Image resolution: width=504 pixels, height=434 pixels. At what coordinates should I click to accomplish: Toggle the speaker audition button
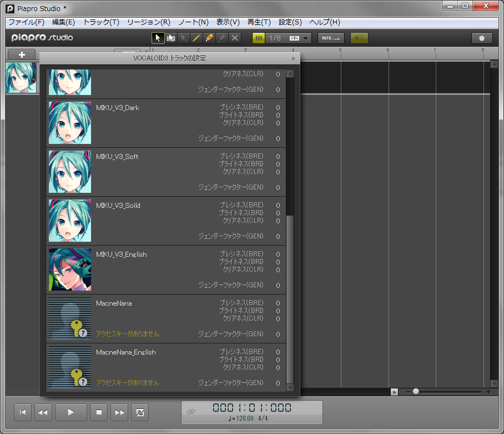(359, 38)
